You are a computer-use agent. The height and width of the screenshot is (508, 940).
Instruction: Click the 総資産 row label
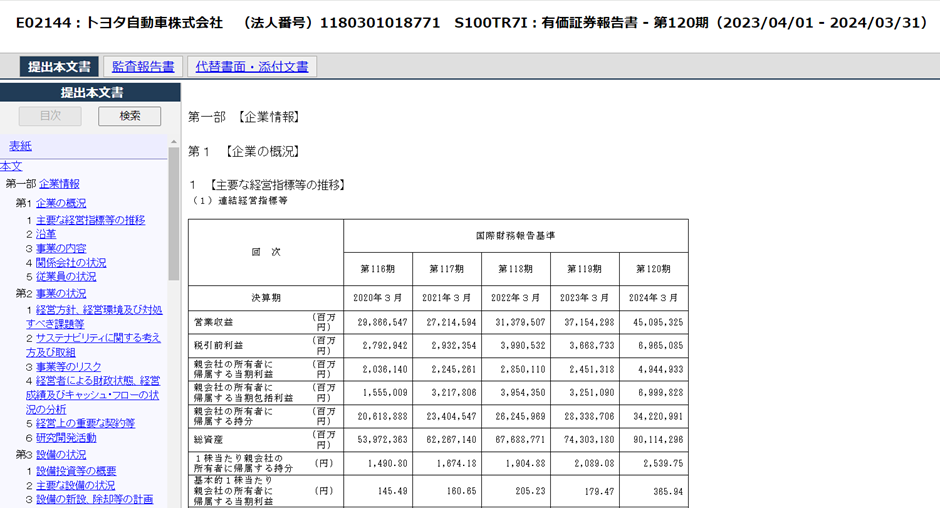pos(208,440)
